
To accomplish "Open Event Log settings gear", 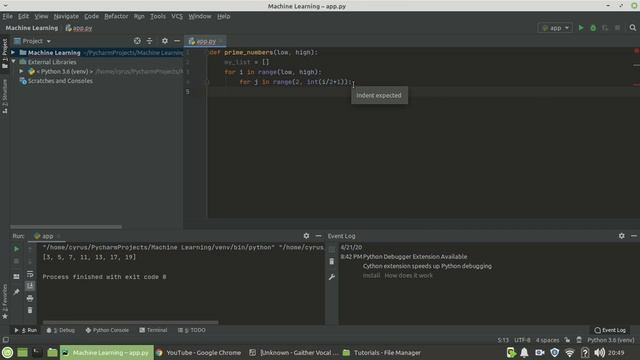I will point(621,236).
